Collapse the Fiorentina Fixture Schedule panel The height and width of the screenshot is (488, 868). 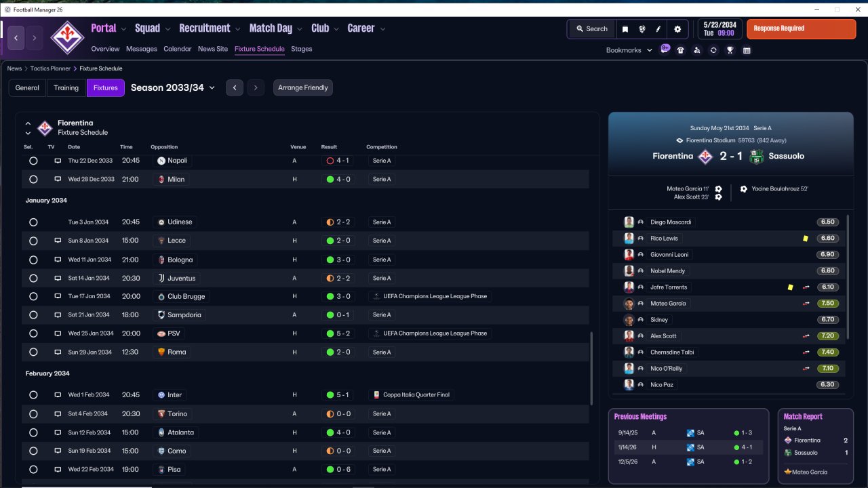[x=28, y=124]
